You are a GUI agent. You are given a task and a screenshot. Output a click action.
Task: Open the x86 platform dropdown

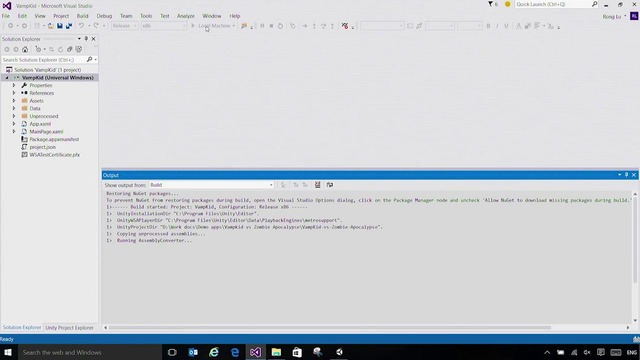(164, 26)
